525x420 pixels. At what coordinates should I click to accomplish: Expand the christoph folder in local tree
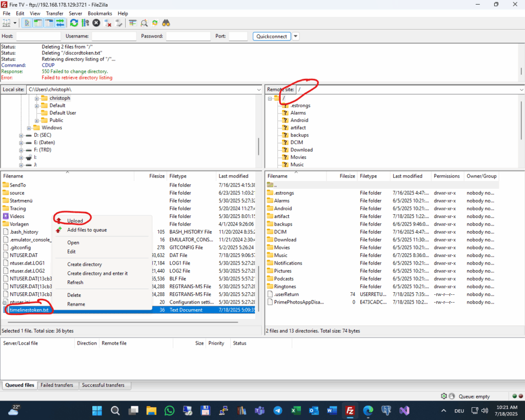[x=37, y=98]
